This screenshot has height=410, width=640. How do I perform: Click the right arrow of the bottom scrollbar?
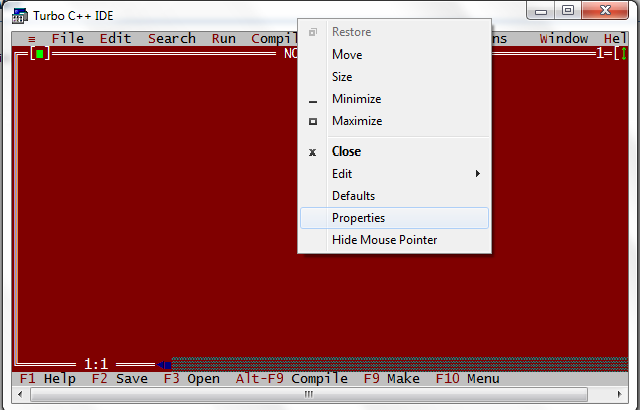click(x=620, y=394)
